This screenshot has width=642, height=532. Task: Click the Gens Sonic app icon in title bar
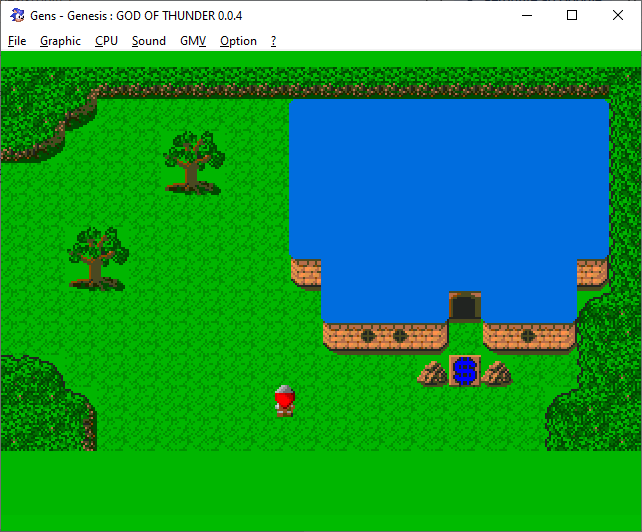pyautogui.click(x=17, y=16)
